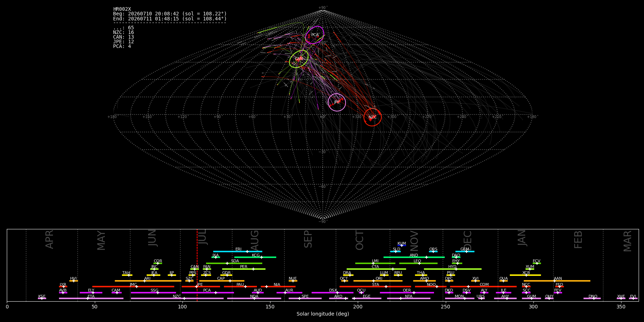
Task: Click the 200 tick on solar longitude axis
Action: click(358, 307)
